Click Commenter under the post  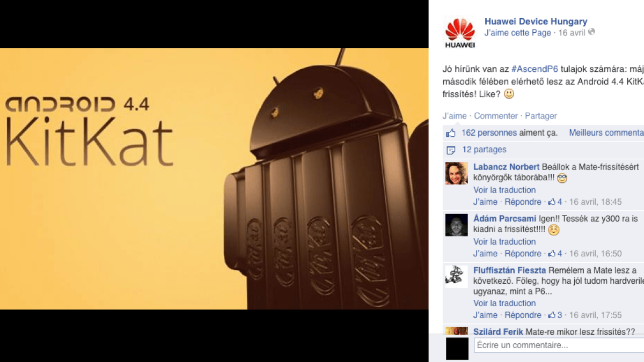pyautogui.click(x=496, y=116)
